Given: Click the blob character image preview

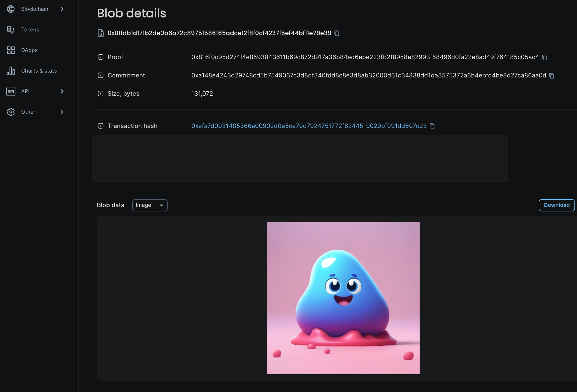Looking at the screenshot, I should [x=343, y=298].
